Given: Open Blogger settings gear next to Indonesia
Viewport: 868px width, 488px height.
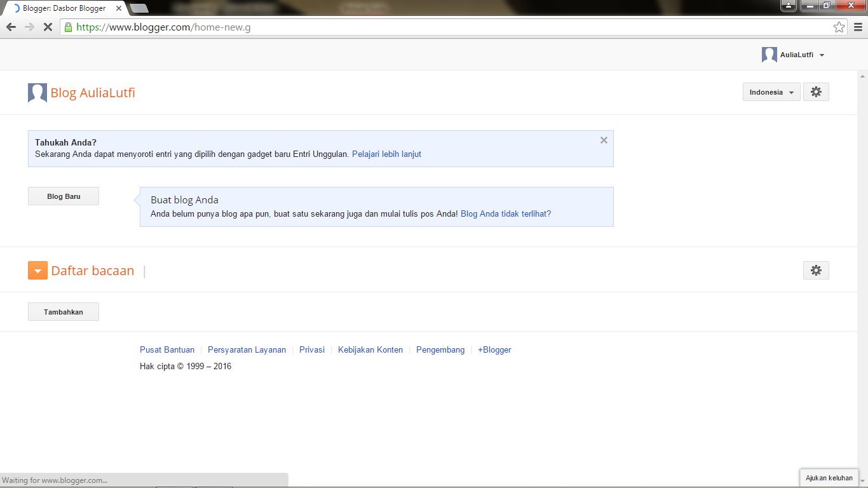Looking at the screenshot, I should [816, 92].
